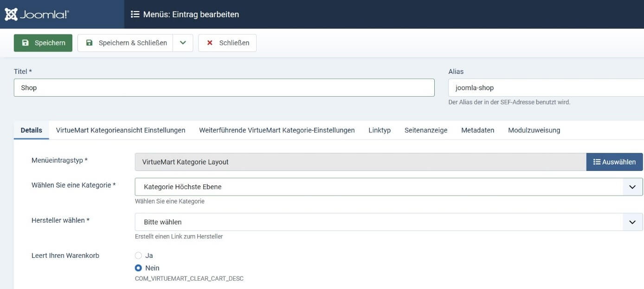This screenshot has height=289, width=644.
Task: Click the Alias input field
Action: click(x=546, y=88)
